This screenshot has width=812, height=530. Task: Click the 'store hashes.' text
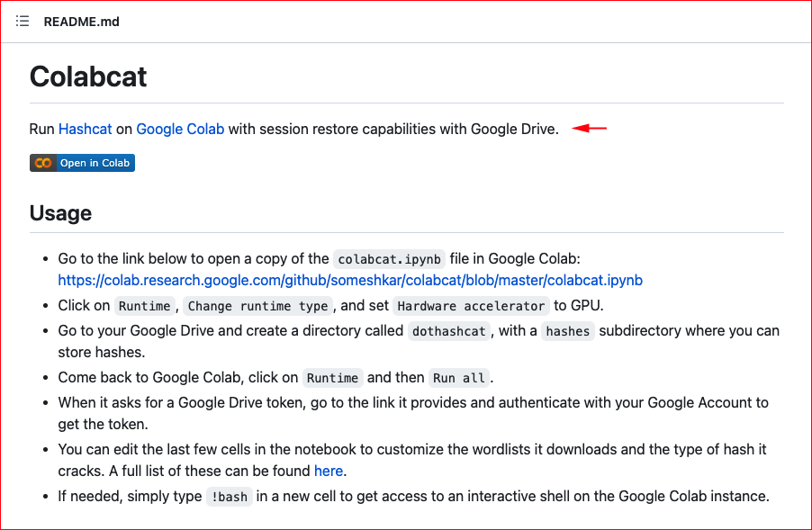102,353
